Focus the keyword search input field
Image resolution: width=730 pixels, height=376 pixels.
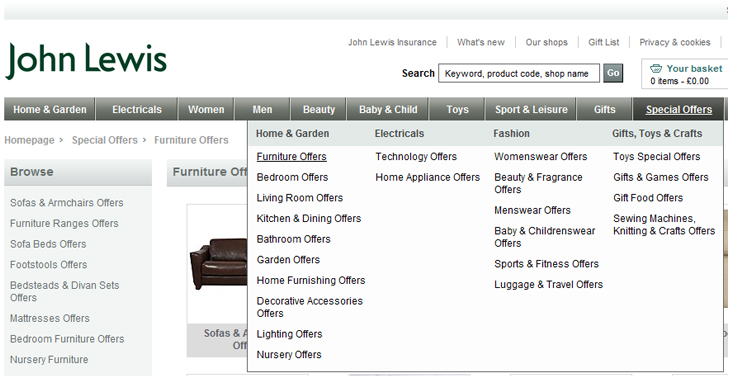pos(519,74)
